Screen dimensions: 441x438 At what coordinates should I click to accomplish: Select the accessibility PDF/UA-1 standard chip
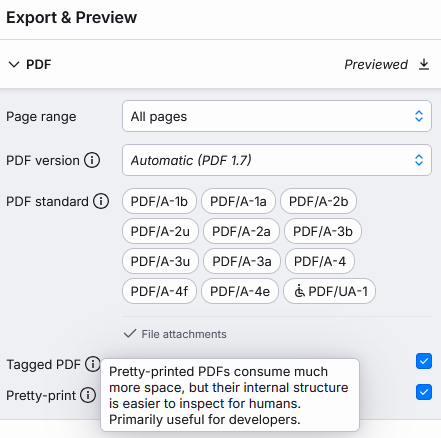[329, 291]
